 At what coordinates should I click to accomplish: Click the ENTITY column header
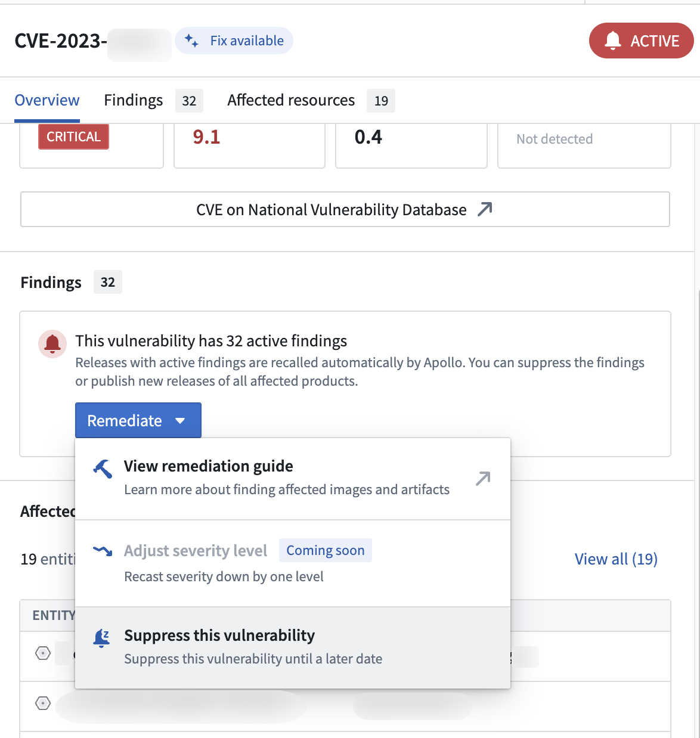point(54,616)
